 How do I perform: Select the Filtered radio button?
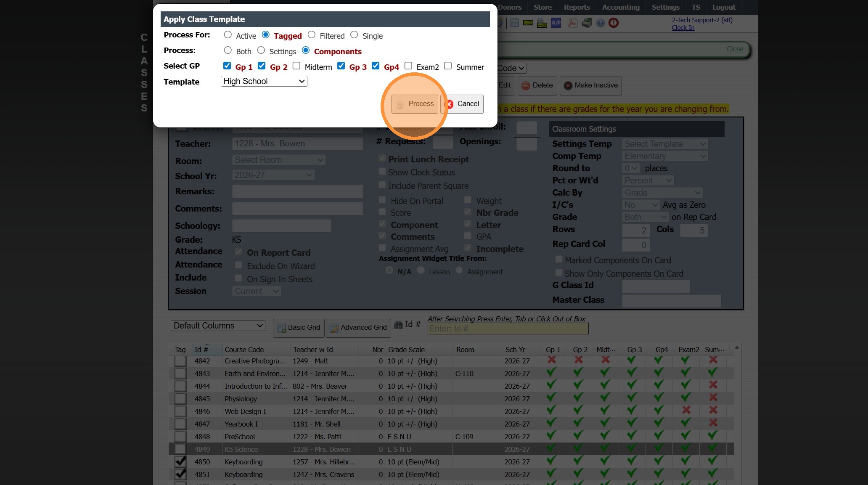point(312,34)
